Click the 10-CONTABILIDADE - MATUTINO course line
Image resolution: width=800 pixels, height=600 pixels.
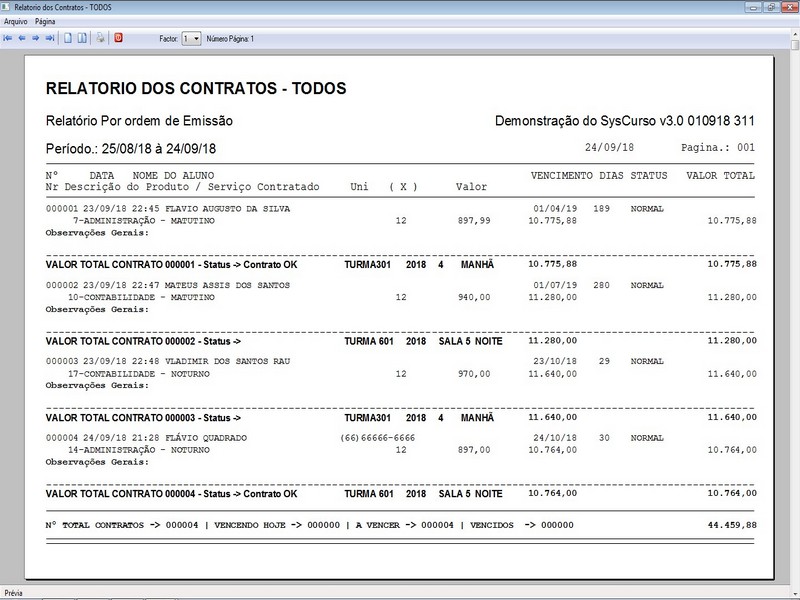pyautogui.click(x=141, y=297)
